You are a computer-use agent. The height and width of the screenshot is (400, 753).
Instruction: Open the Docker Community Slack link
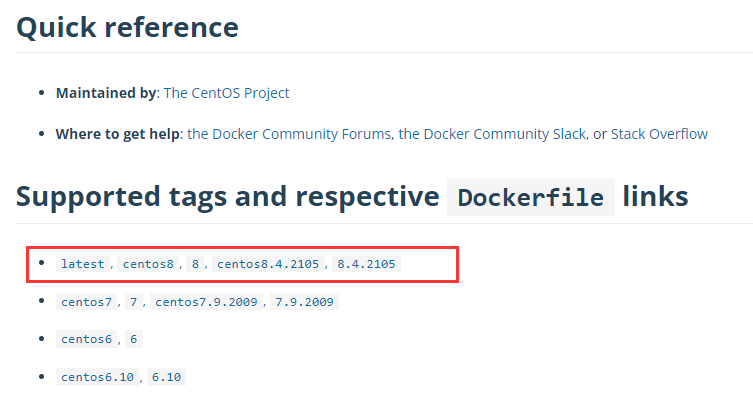[x=492, y=134]
